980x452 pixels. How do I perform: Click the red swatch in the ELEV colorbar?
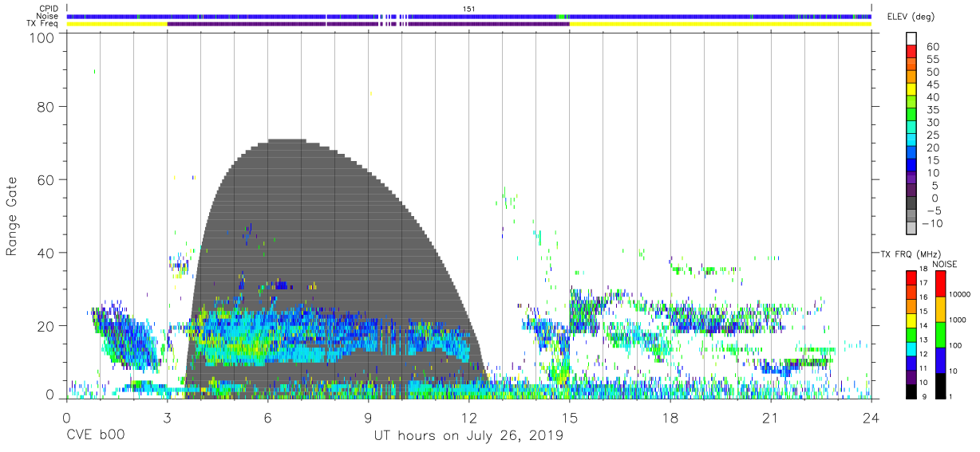click(911, 52)
